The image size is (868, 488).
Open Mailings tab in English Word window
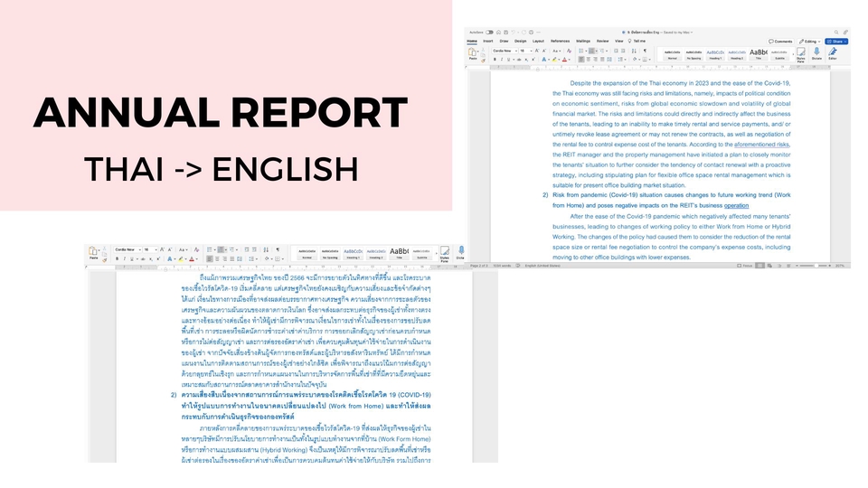click(x=583, y=41)
